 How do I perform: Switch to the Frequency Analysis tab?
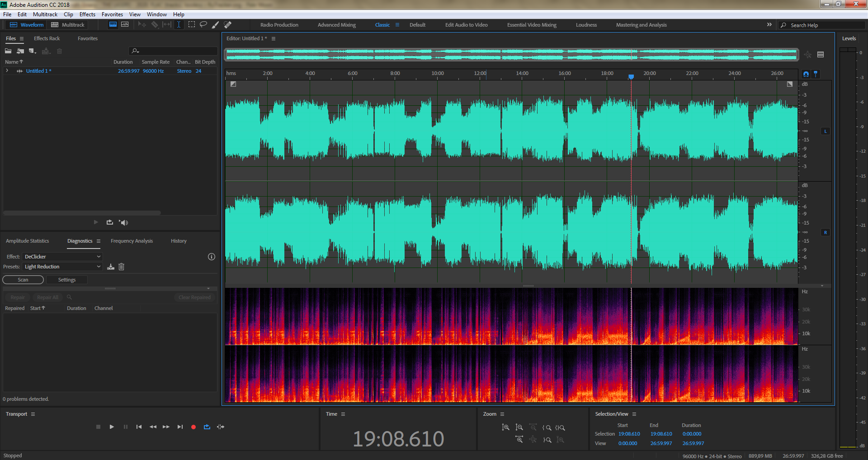click(x=132, y=241)
